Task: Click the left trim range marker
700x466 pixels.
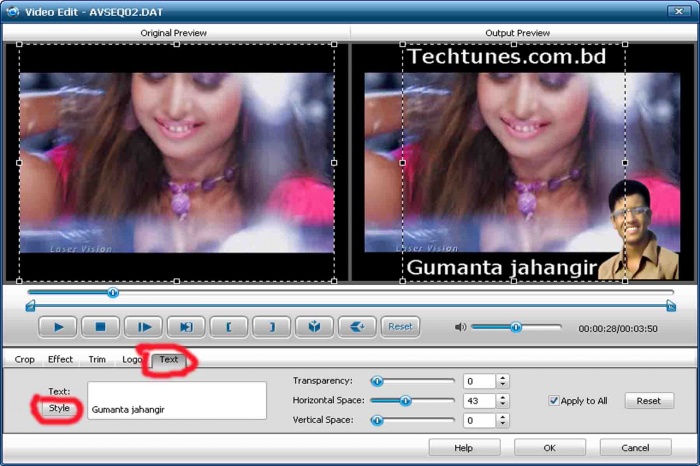Action: click(x=30, y=306)
